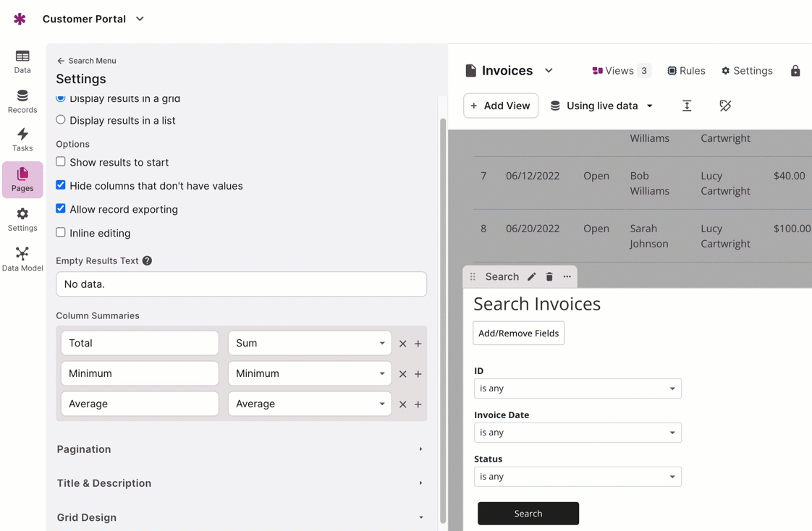
Task: Expand the Pagination section
Action: point(240,449)
